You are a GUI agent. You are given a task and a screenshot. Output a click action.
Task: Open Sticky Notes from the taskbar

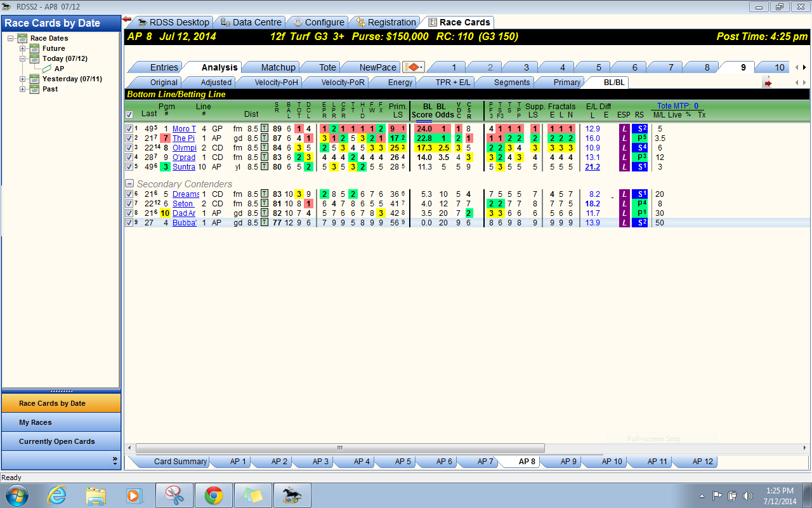point(252,495)
